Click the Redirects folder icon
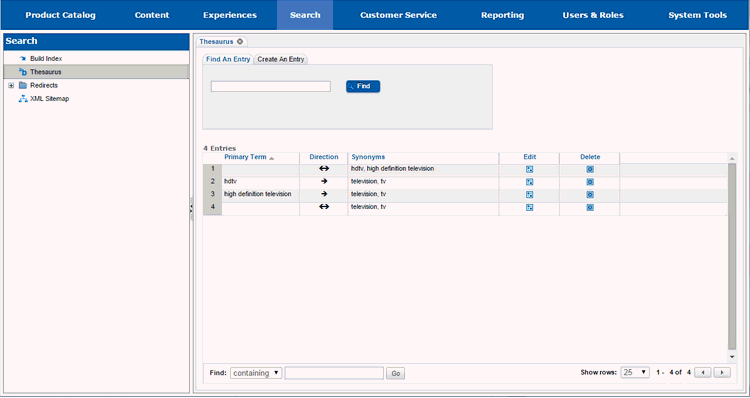Screen dimensions: 750x398 [x=22, y=85]
